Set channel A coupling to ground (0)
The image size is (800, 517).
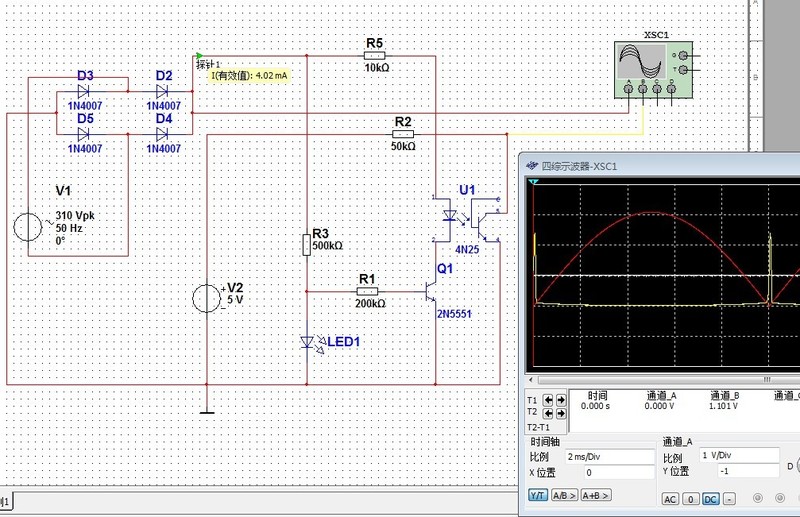click(690, 499)
